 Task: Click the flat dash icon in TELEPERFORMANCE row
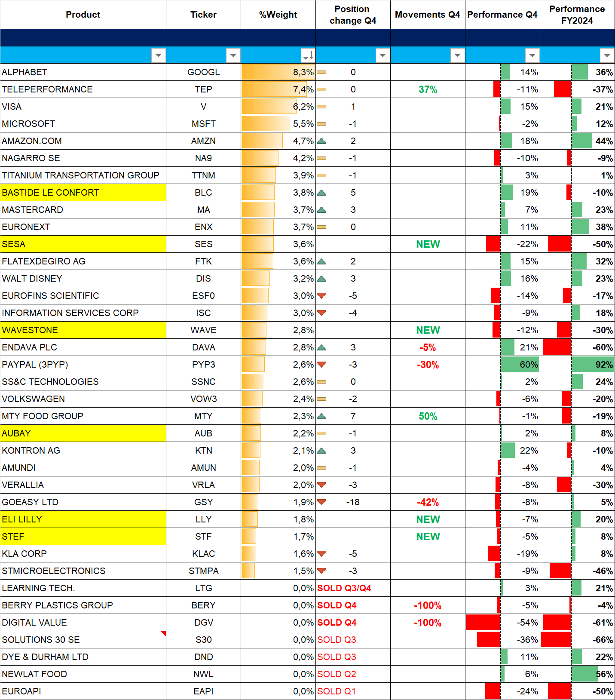pos(321,89)
